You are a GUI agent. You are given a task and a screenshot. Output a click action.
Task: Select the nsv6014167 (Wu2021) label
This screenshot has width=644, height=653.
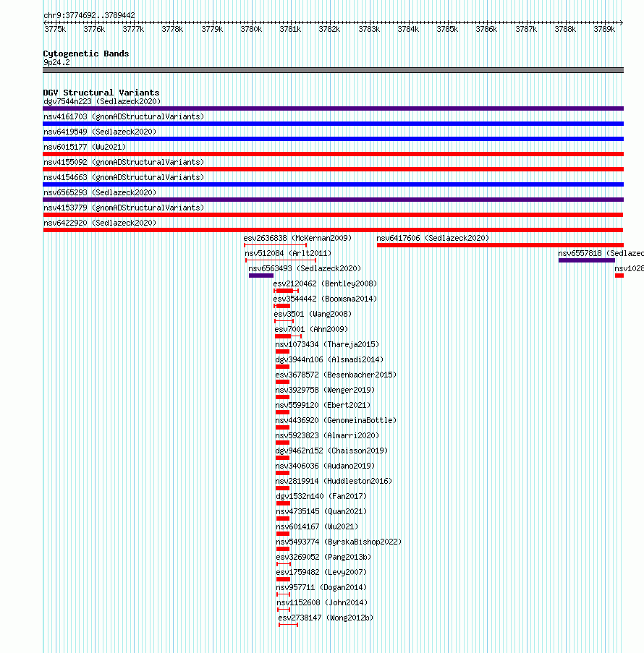317,527
